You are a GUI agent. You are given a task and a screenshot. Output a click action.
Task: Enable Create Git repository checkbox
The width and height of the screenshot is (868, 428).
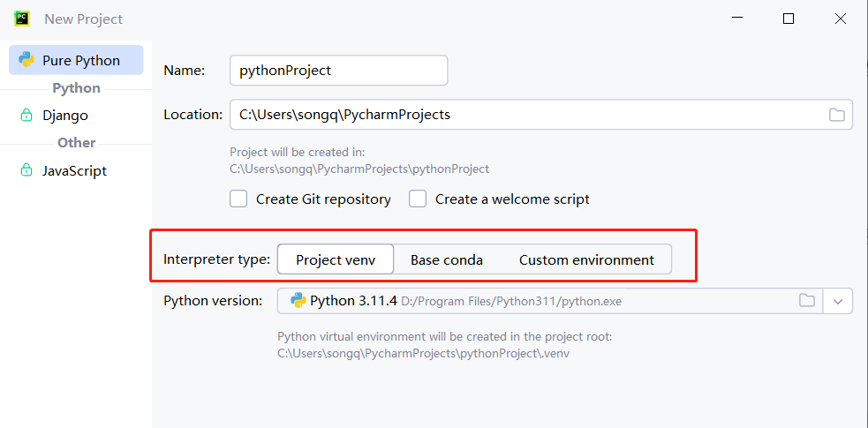(238, 199)
